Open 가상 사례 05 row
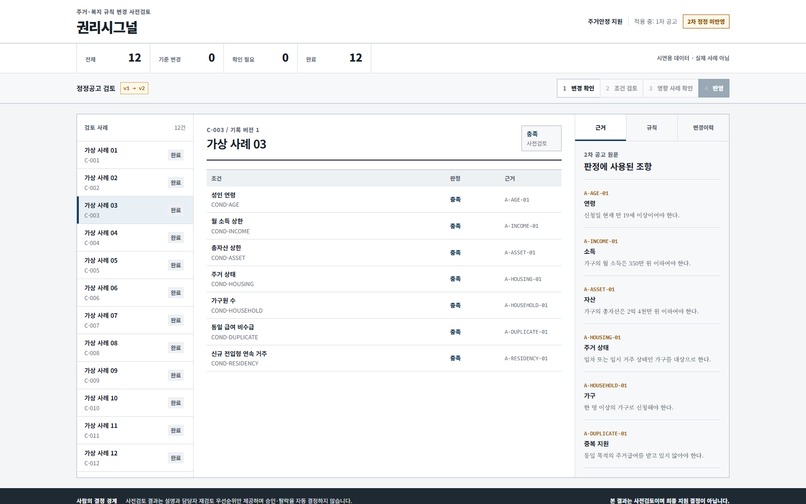The width and height of the screenshot is (806, 504). [x=135, y=265]
